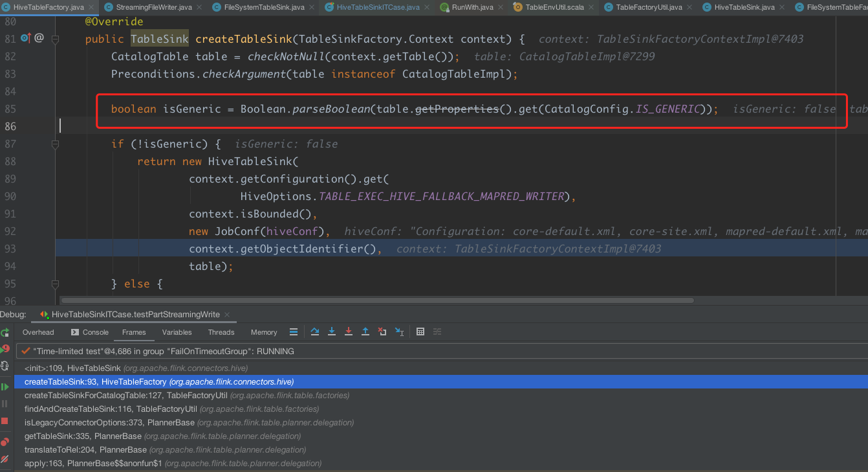View all breakpoints
The width and height of the screenshot is (868, 472).
pyautogui.click(x=5, y=442)
